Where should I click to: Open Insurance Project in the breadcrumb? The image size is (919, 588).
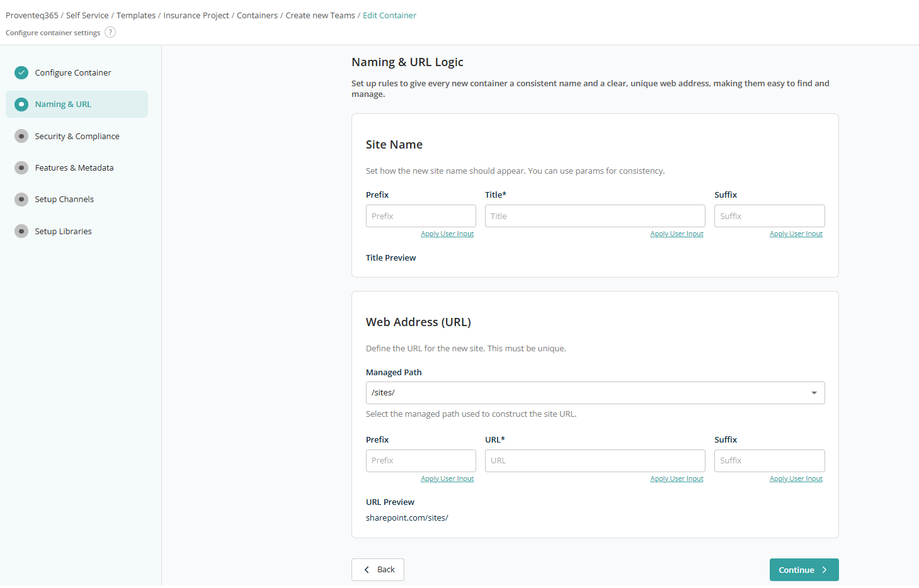click(x=197, y=15)
